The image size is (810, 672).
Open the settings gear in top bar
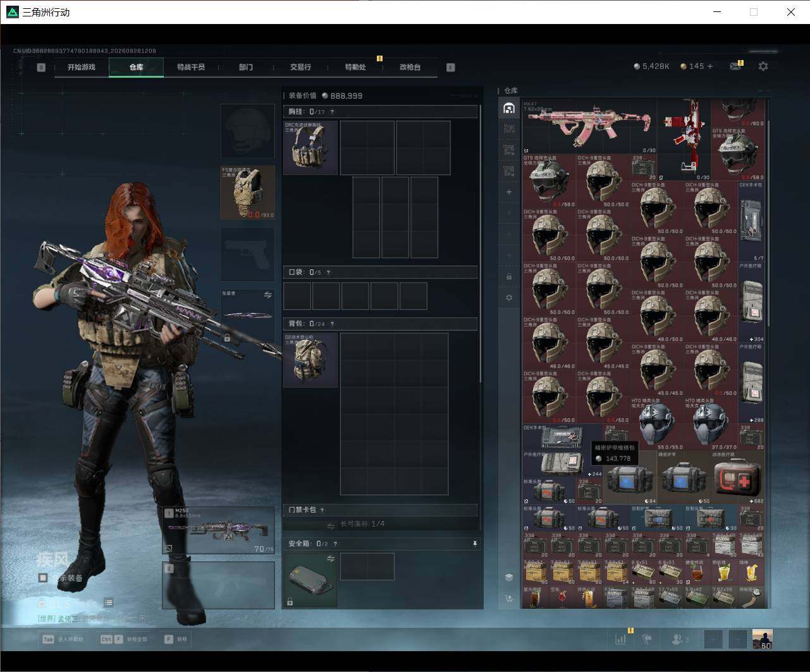[763, 66]
